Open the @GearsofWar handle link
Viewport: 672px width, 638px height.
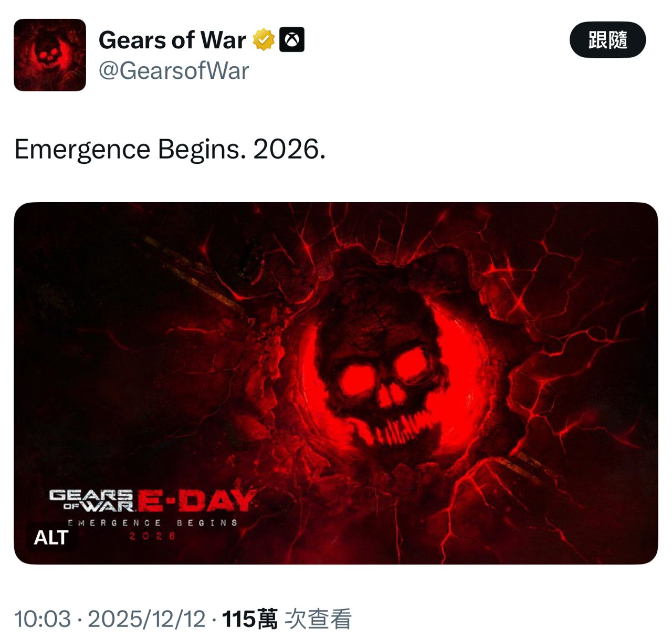click(x=174, y=71)
